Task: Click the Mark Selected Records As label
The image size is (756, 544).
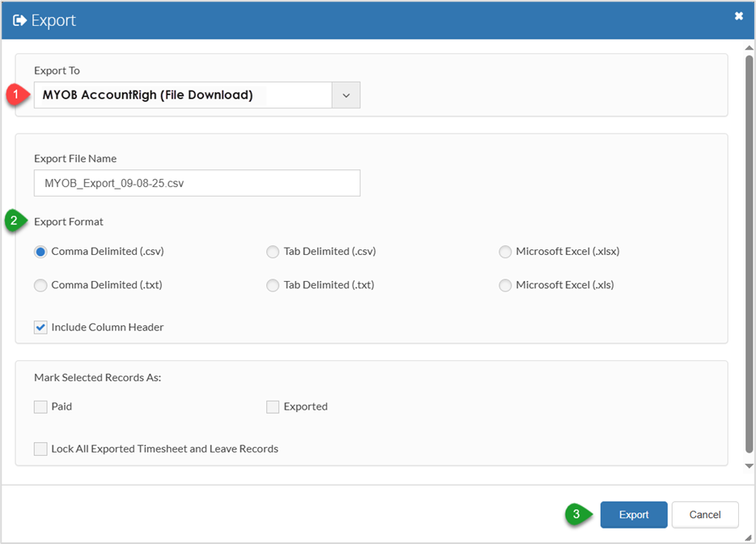Action: [x=97, y=377]
